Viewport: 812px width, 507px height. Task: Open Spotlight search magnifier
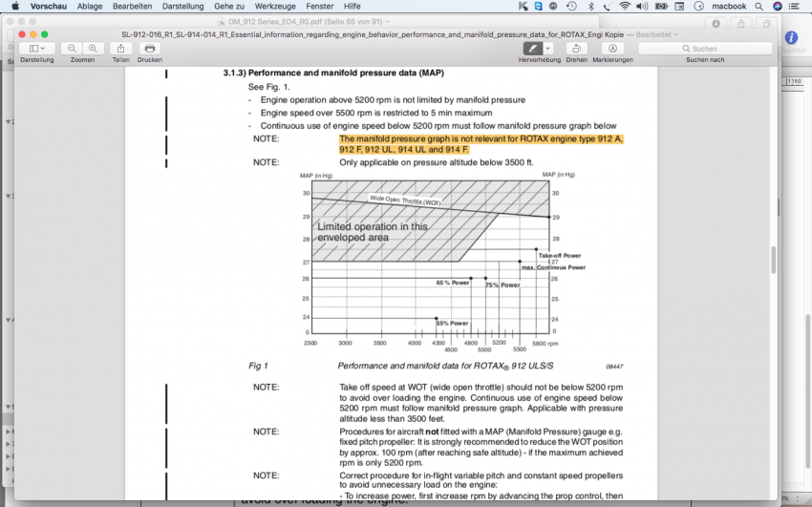[x=759, y=7]
